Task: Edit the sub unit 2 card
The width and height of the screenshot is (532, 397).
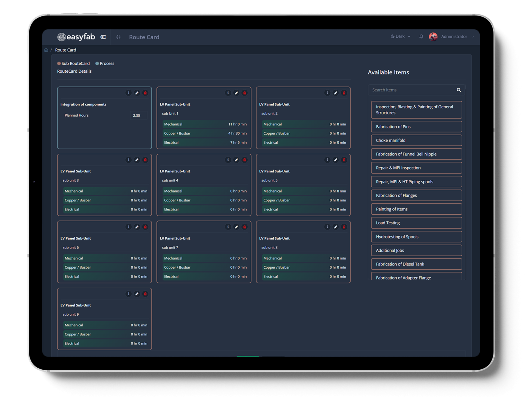Action: coord(336,93)
